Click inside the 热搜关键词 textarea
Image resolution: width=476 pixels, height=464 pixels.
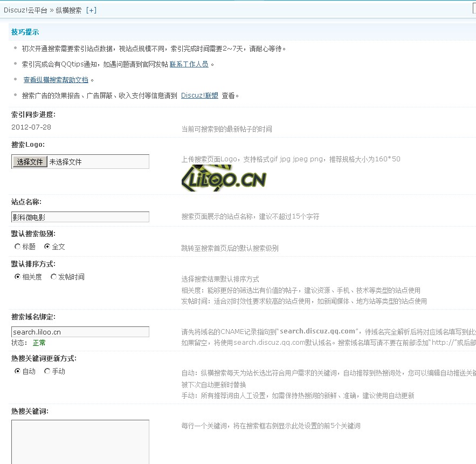(x=80, y=442)
